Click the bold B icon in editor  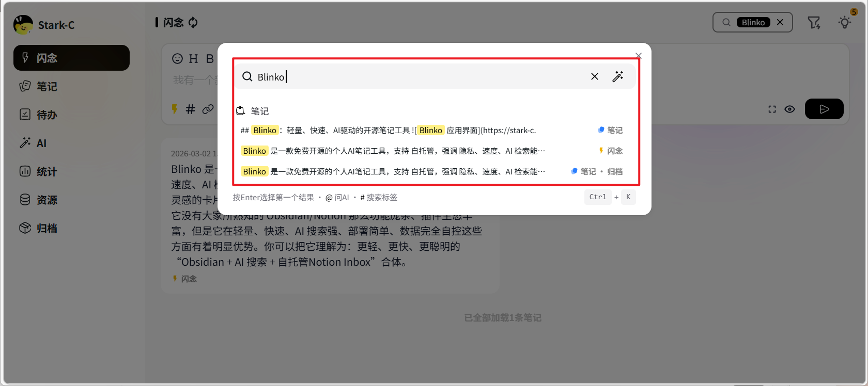tap(210, 59)
